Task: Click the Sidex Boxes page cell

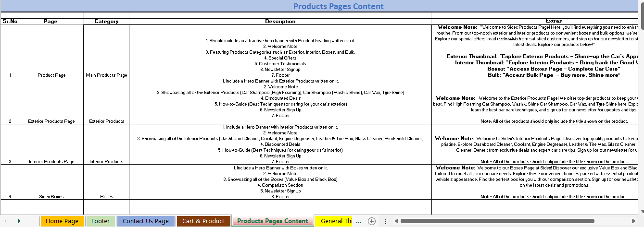Action: point(51,196)
